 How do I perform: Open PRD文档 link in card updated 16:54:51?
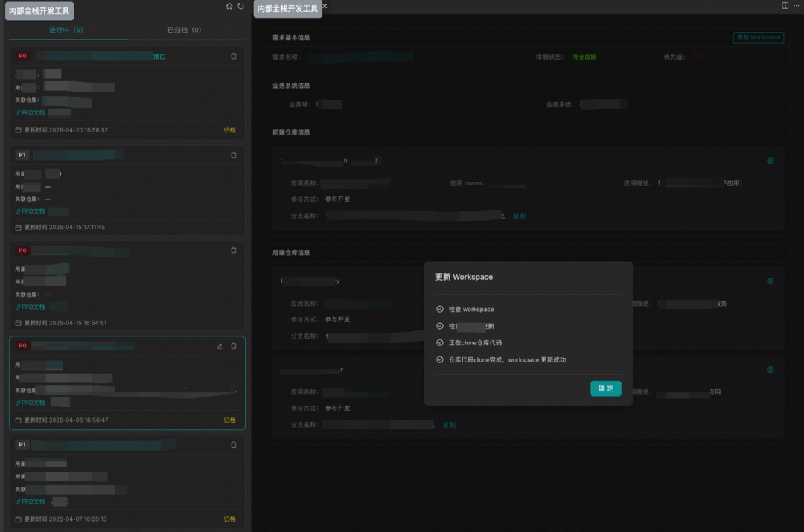31,307
